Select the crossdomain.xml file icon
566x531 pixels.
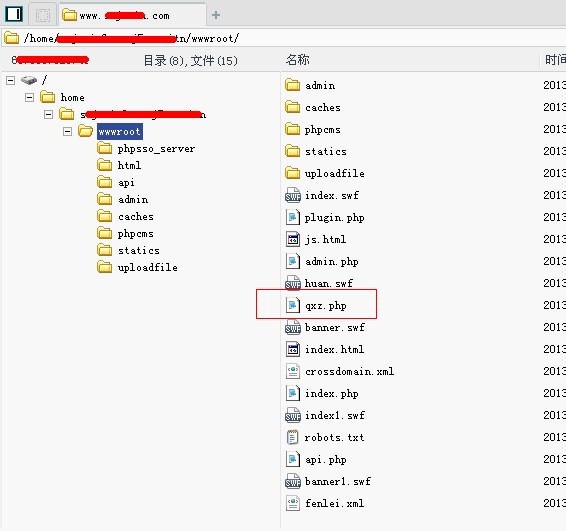coord(293,371)
